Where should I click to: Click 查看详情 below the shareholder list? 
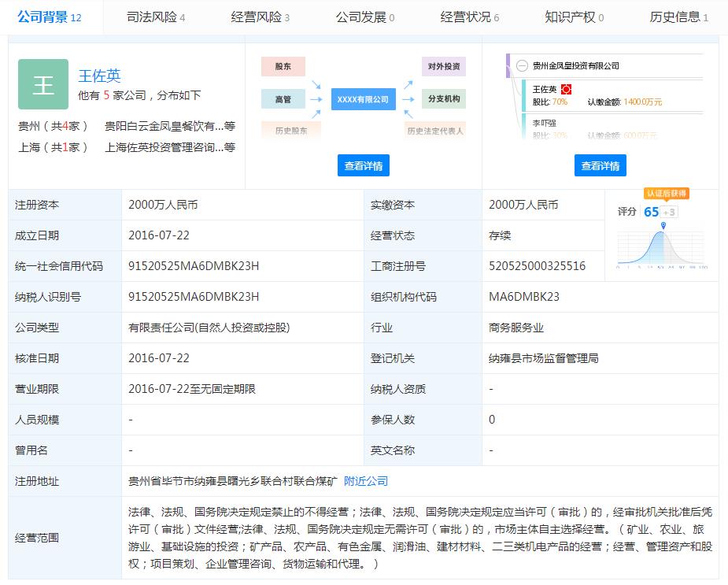click(601, 165)
